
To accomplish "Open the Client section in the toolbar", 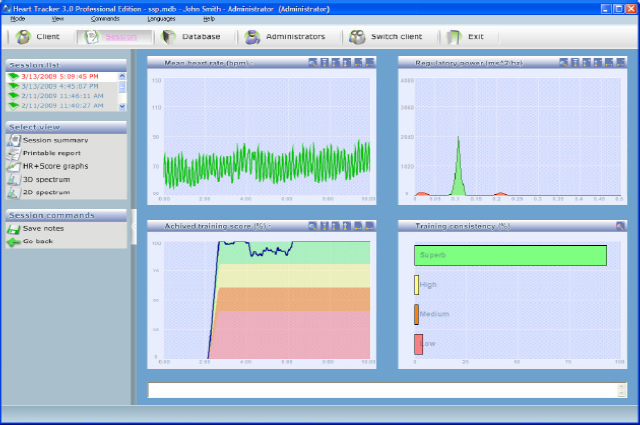I will [x=37, y=37].
